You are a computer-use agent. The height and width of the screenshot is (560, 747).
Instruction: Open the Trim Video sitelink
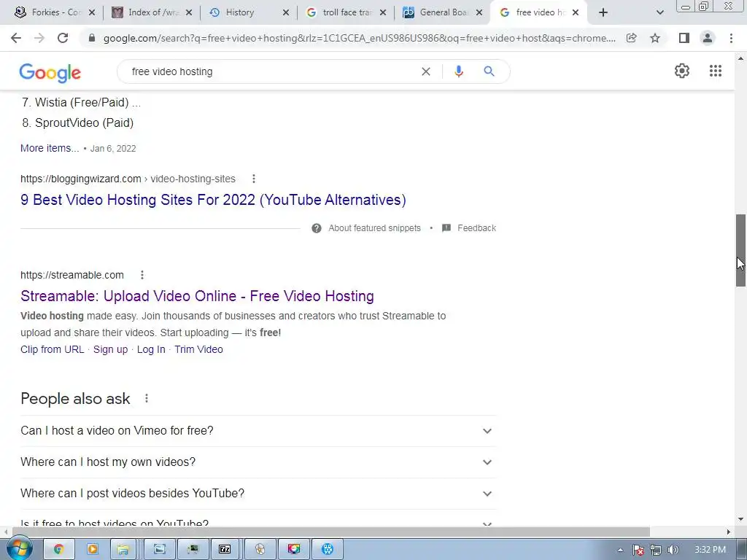[x=198, y=349]
